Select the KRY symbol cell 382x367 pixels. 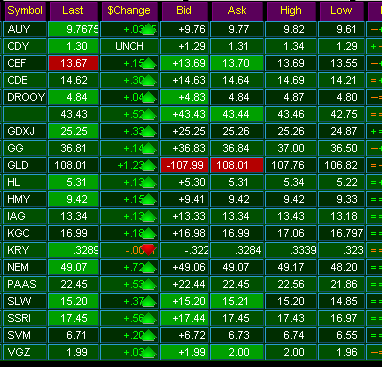pos(25,250)
